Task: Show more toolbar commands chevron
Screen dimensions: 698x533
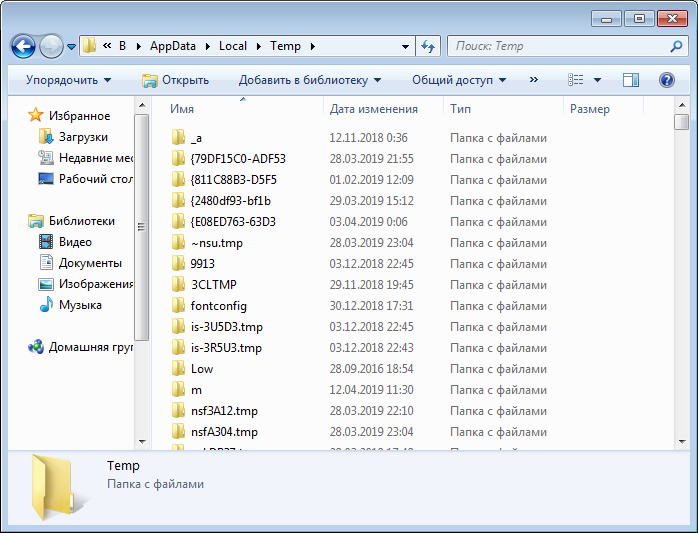Action: pos(534,80)
